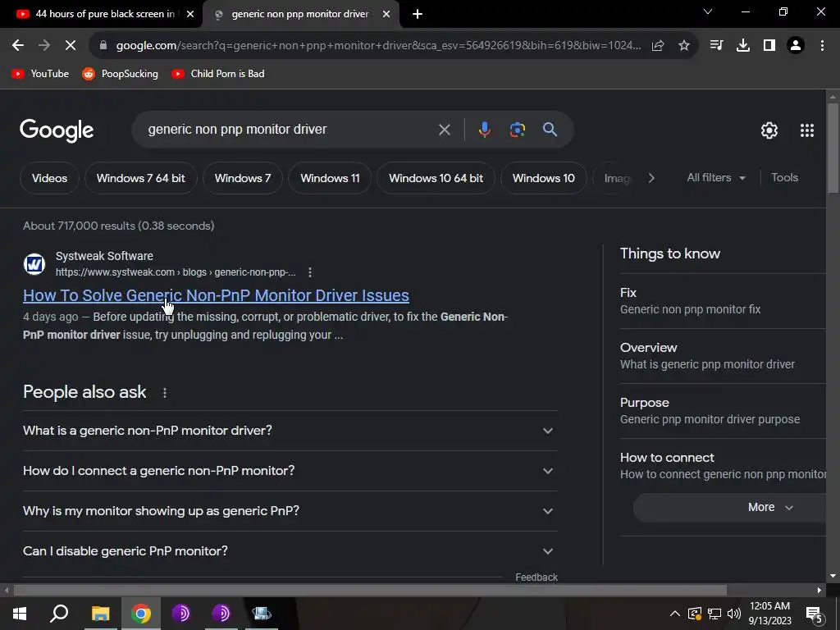Open the Fix item under Things to know
The width and height of the screenshot is (840, 630).
point(723,301)
